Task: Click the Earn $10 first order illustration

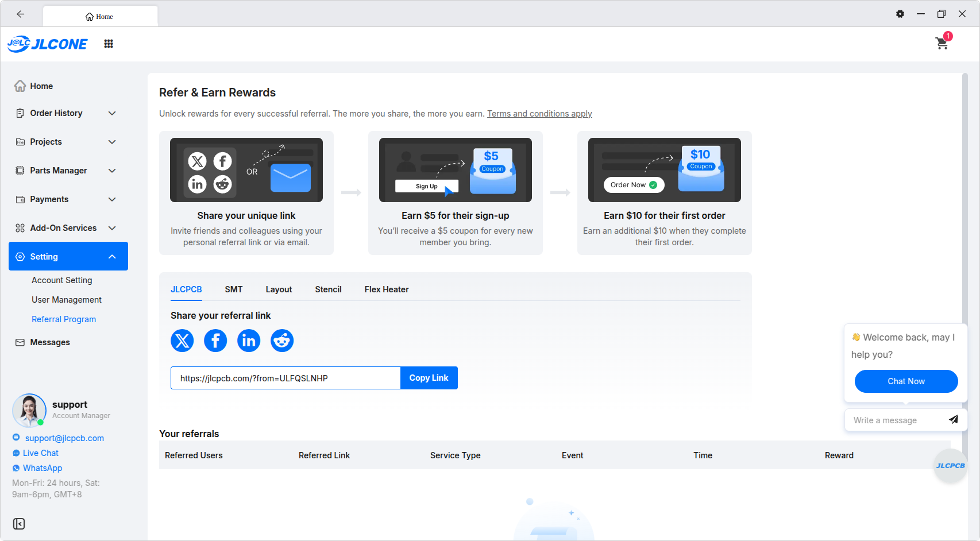Action: (665, 170)
